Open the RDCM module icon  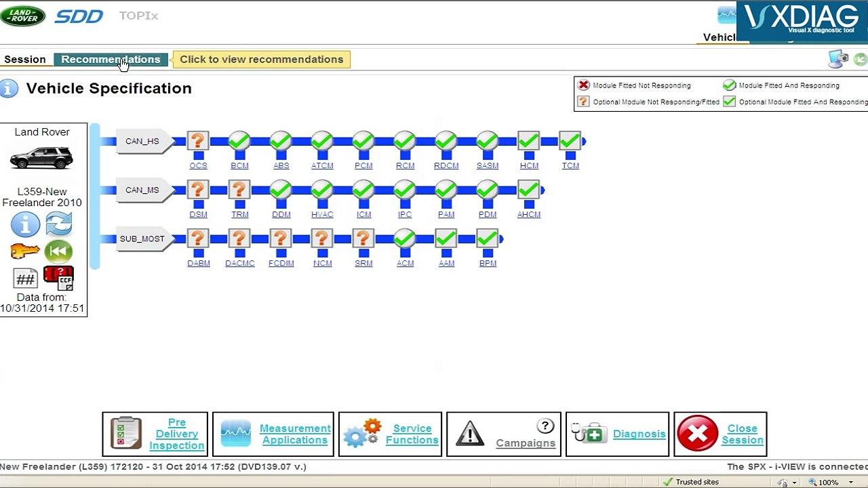446,141
